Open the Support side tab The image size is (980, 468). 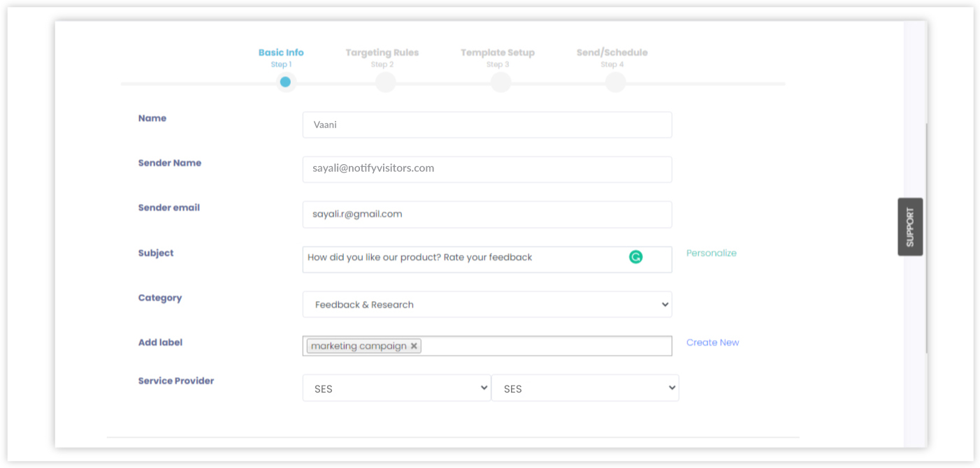coord(910,227)
